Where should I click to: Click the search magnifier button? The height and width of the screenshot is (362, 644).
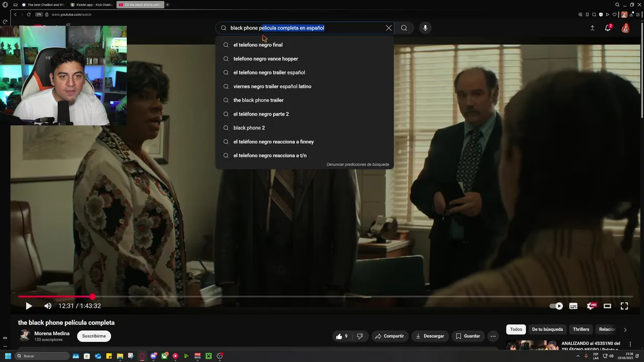pos(404,28)
